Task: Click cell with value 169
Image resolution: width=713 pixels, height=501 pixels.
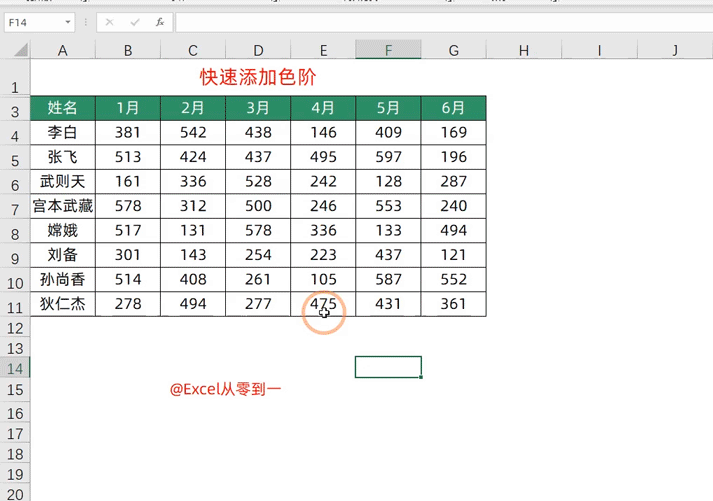Action: click(454, 133)
